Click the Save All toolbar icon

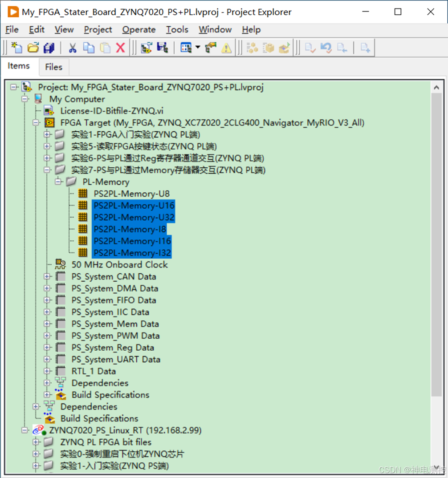49,48
